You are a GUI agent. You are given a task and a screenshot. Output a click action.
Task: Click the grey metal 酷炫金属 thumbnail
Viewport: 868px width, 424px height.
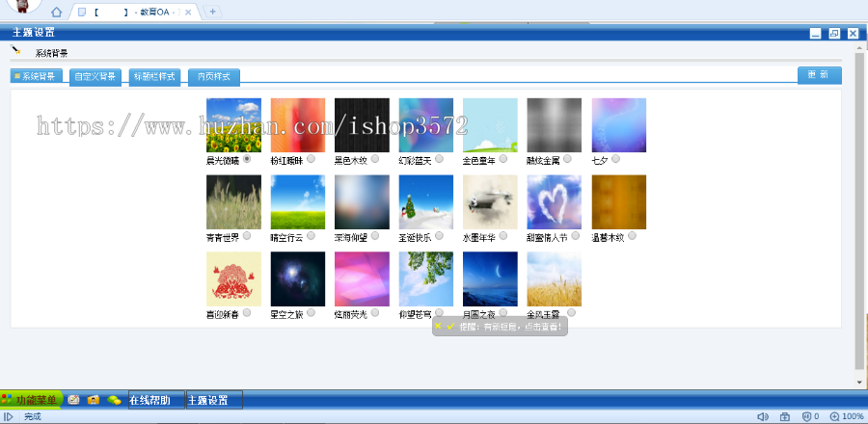[x=555, y=125]
